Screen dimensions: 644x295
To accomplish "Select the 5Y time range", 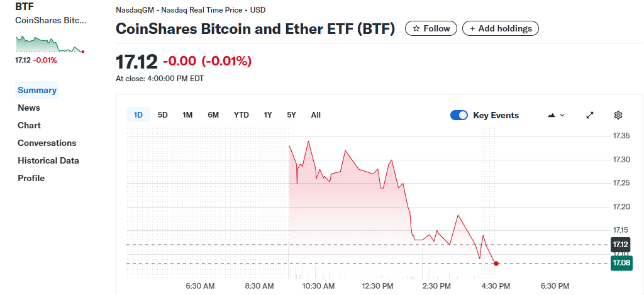I will (291, 114).
